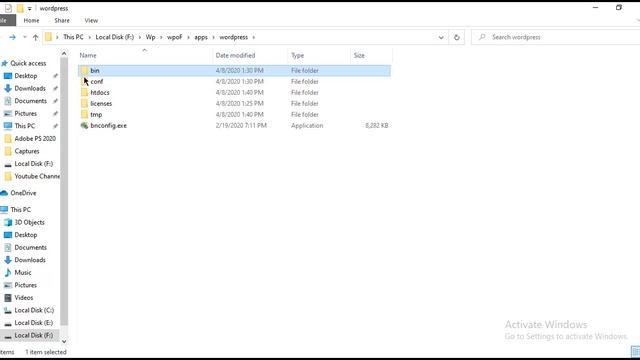Select Local Disk (E:) in navigation pane

[x=33, y=323]
